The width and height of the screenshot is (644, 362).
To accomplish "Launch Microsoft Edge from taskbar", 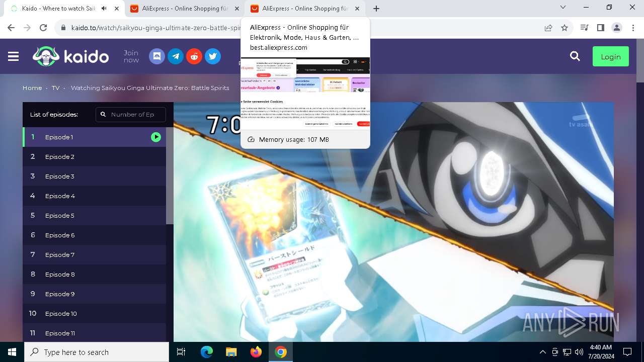I will point(207,352).
